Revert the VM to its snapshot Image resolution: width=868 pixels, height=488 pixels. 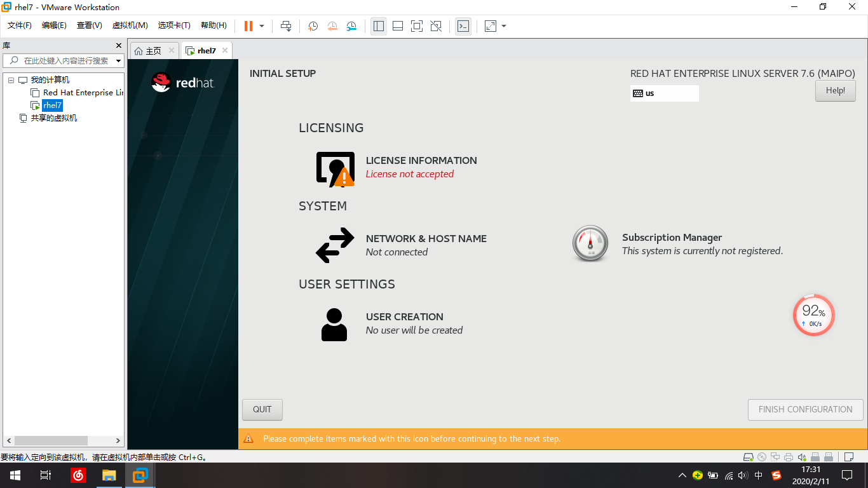pyautogui.click(x=332, y=26)
